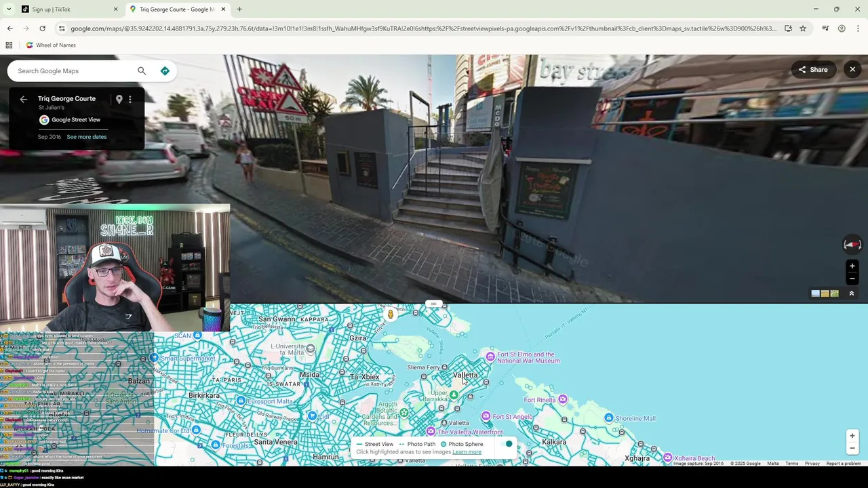Image resolution: width=868 pixels, height=488 pixels.
Task: Open the Terms link in the map footer
Action: click(x=791, y=464)
